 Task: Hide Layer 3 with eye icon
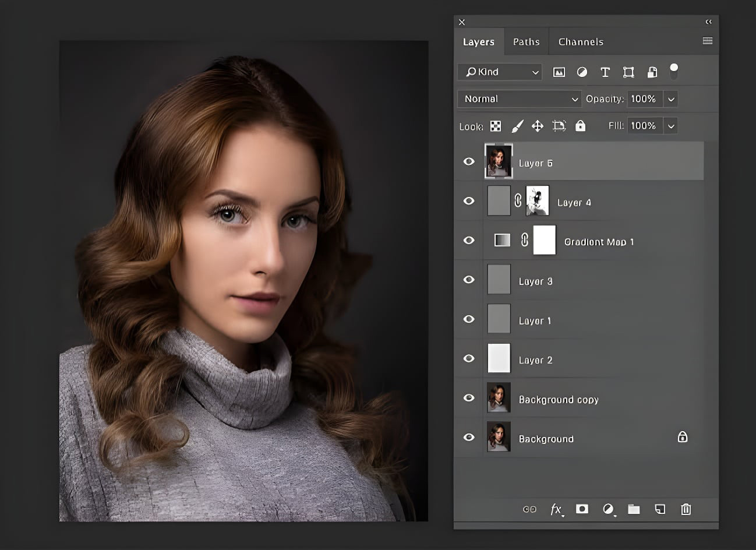coord(469,280)
